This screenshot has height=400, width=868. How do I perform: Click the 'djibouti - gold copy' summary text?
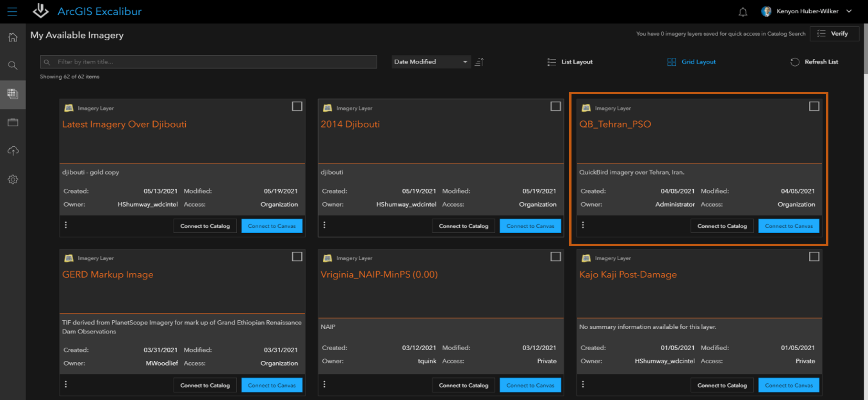point(91,172)
